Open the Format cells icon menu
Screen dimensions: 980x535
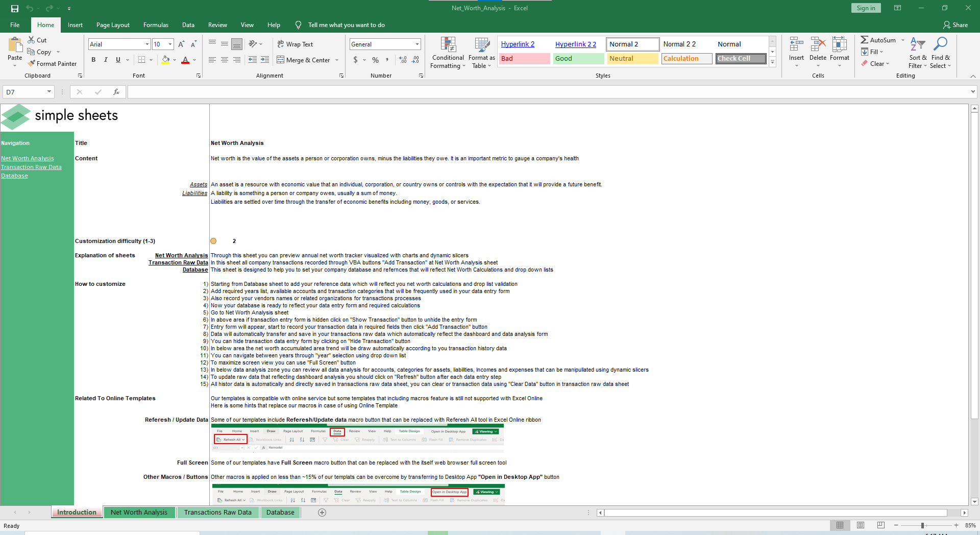tap(840, 44)
